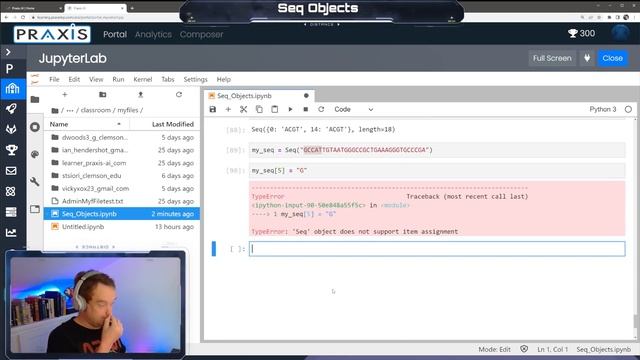The height and width of the screenshot is (360, 640).
Task: Copy the selected cells icon
Action: coord(259,109)
